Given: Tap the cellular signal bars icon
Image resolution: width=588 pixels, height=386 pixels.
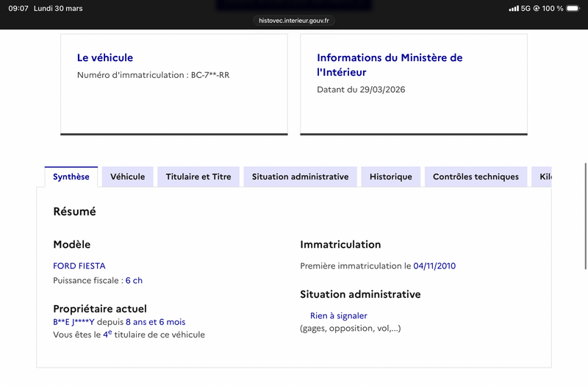Looking at the screenshot, I should click(514, 8).
